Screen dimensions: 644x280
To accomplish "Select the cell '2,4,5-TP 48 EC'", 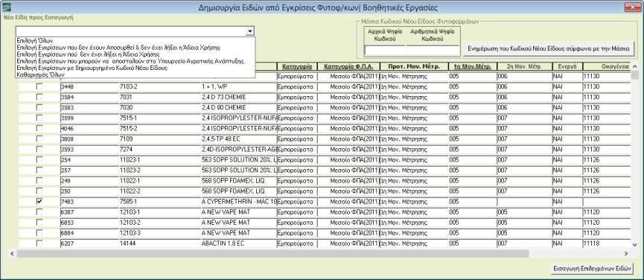I will click(239, 139).
